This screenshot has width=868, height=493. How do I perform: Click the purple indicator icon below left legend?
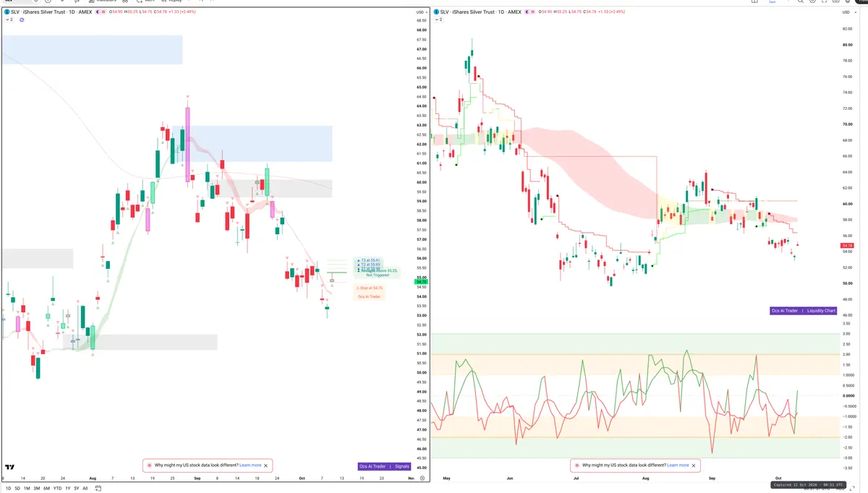point(22,20)
